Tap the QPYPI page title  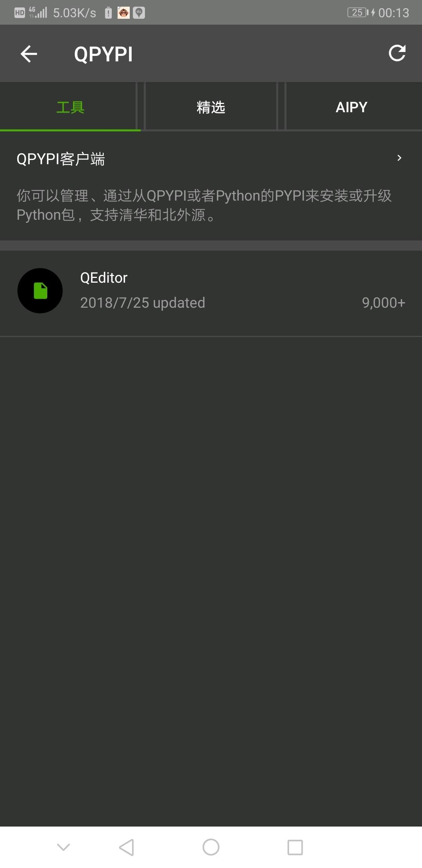click(x=104, y=54)
